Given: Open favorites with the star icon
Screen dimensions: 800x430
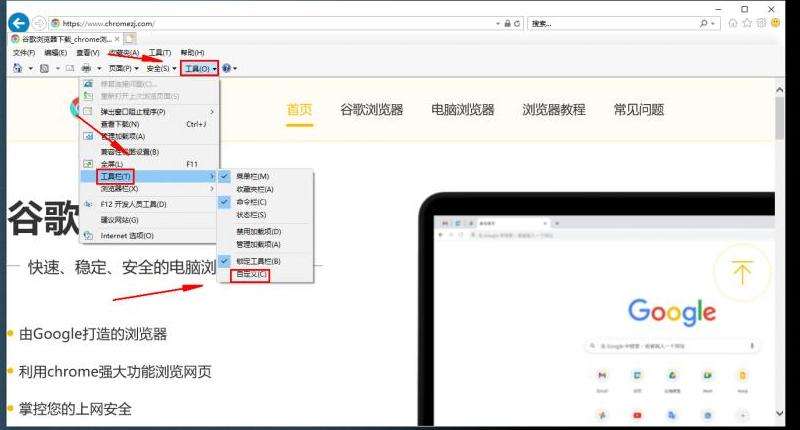Looking at the screenshot, I should click(x=747, y=23).
